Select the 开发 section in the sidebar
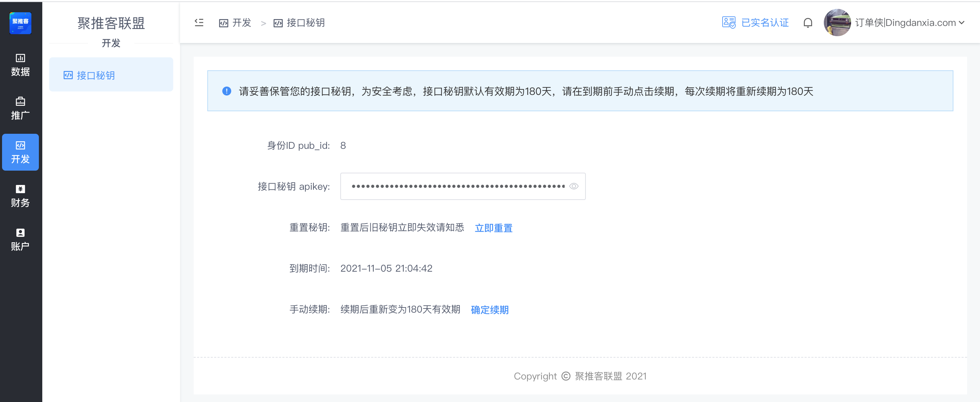The width and height of the screenshot is (980, 402). pyautogui.click(x=20, y=152)
